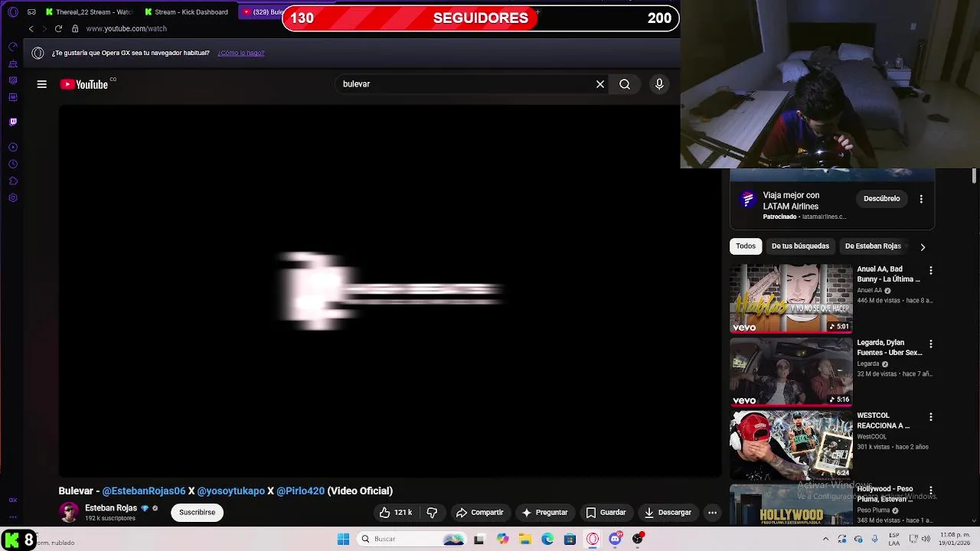
Task: Open more actions ellipsis under video
Action: pyautogui.click(x=712, y=513)
